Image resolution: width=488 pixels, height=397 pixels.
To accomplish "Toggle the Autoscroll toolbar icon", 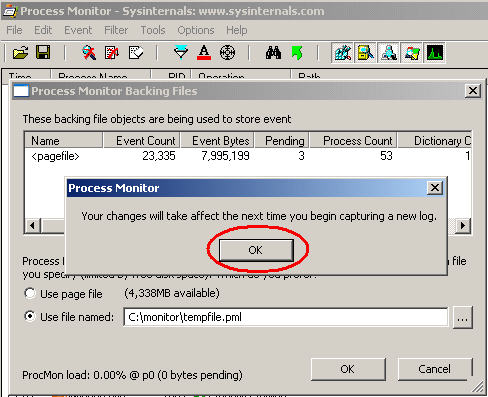I will click(x=112, y=53).
